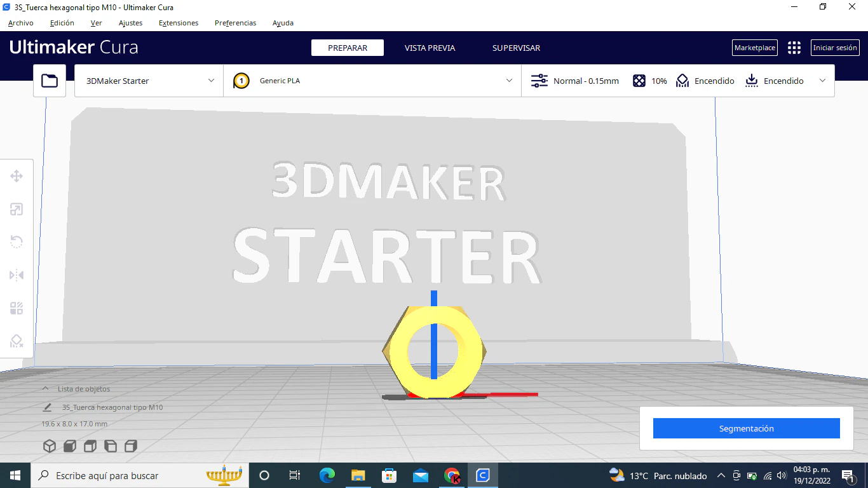Switch to the PREPARAR stage tab
Image resolution: width=868 pixels, height=488 pixels.
[x=348, y=48]
